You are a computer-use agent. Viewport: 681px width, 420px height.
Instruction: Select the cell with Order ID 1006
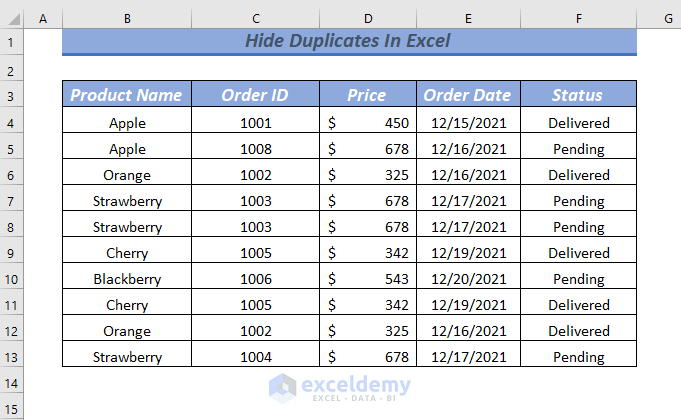pos(256,279)
